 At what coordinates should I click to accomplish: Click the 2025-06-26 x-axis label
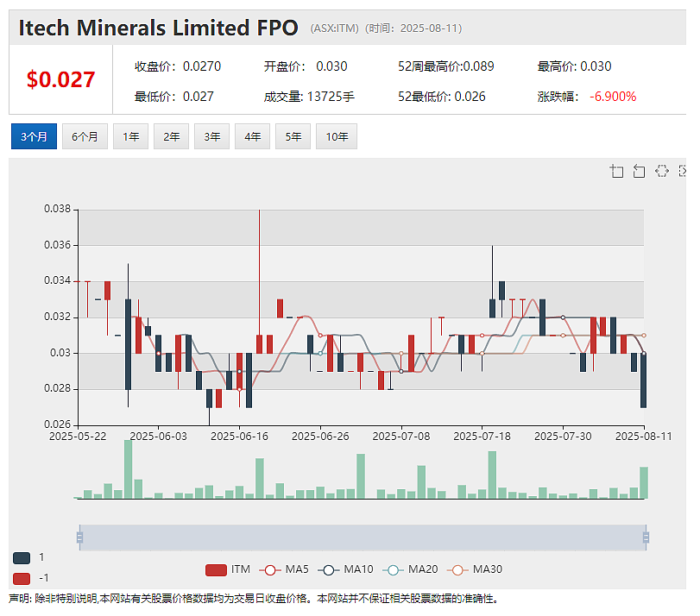[x=320, y=437]
